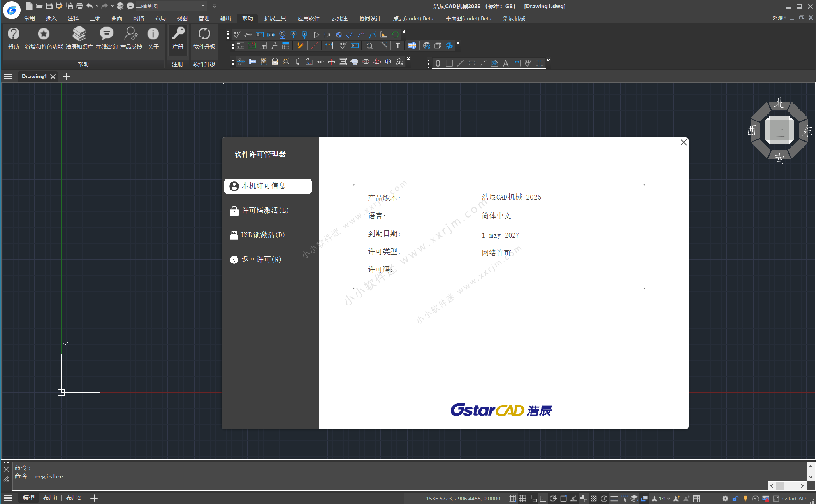This screenshot has width=816, height=504.
Task: Open the 关于 info icon
Action: (153, 34)
